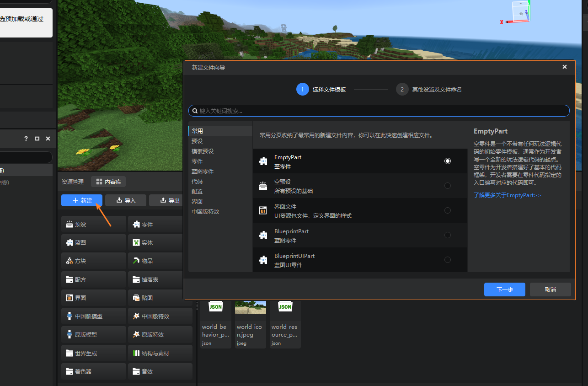This screenshot has width=588, height=386.
Task: Click the help question mark icon in left panel
Action: click(x=26, y=139)
